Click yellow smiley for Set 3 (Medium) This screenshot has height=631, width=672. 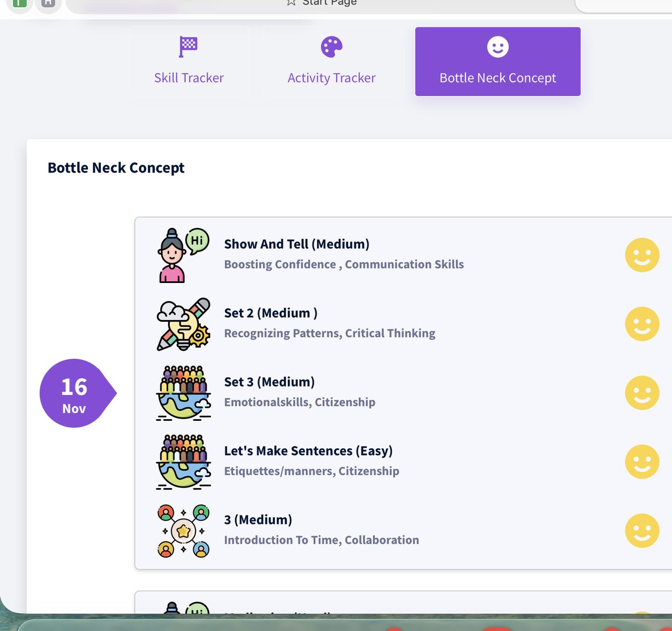point(642,393)
